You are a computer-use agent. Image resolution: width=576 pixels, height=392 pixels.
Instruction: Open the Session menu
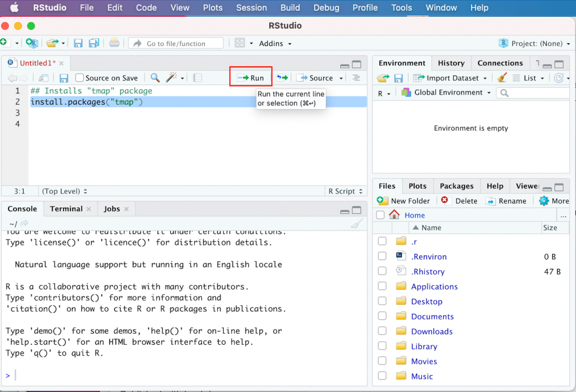pyautogui.click(x=251, y=8)
